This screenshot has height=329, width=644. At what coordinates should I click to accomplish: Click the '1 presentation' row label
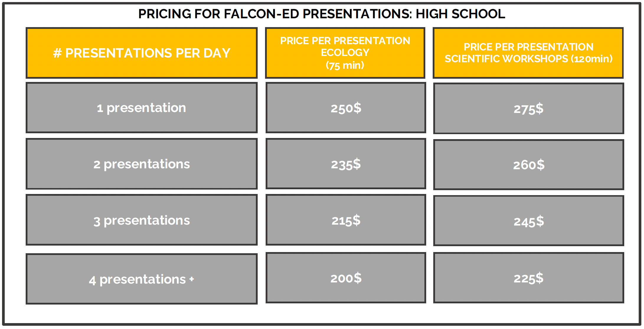(142, 108)
